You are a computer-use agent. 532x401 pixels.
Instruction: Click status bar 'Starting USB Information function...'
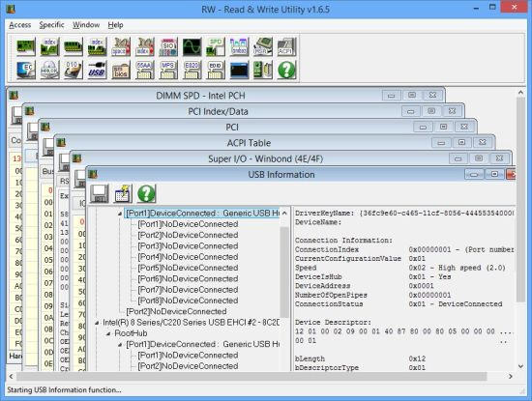coord(65,390)
